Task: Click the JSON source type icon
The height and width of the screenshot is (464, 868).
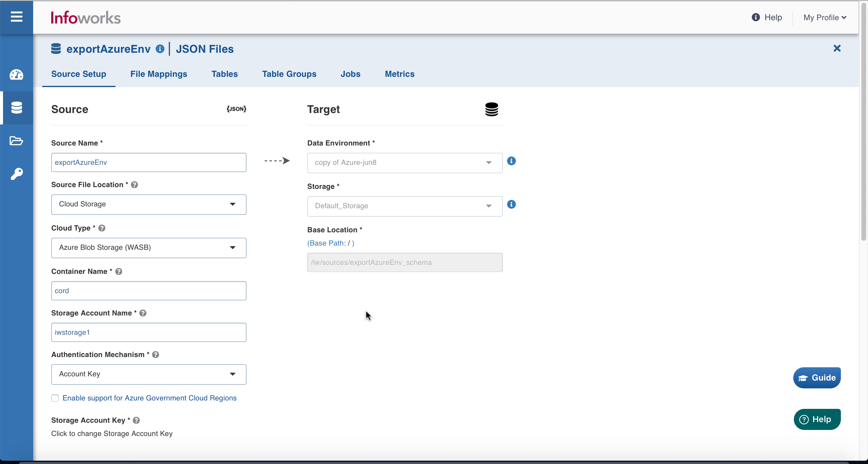Action: (236, 109)
